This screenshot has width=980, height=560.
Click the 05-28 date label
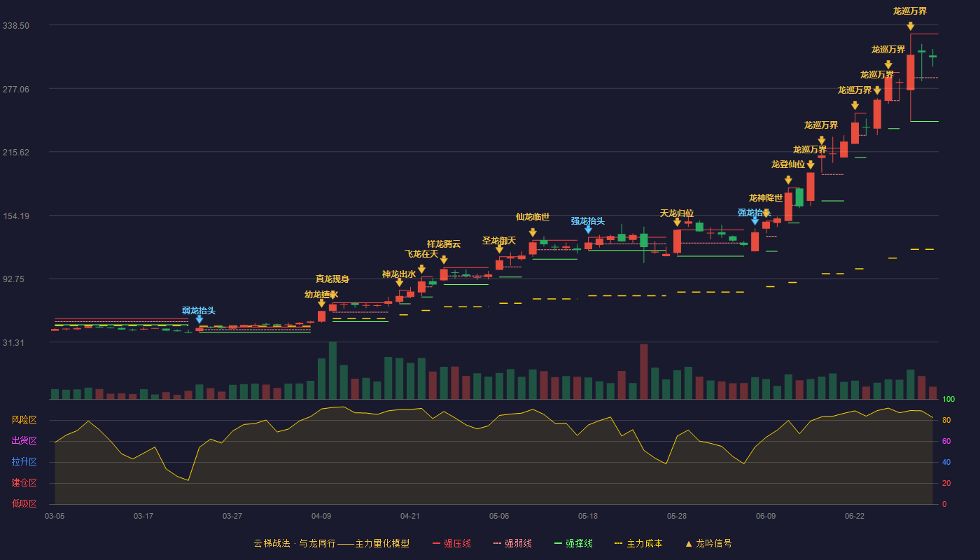point(677,516)
